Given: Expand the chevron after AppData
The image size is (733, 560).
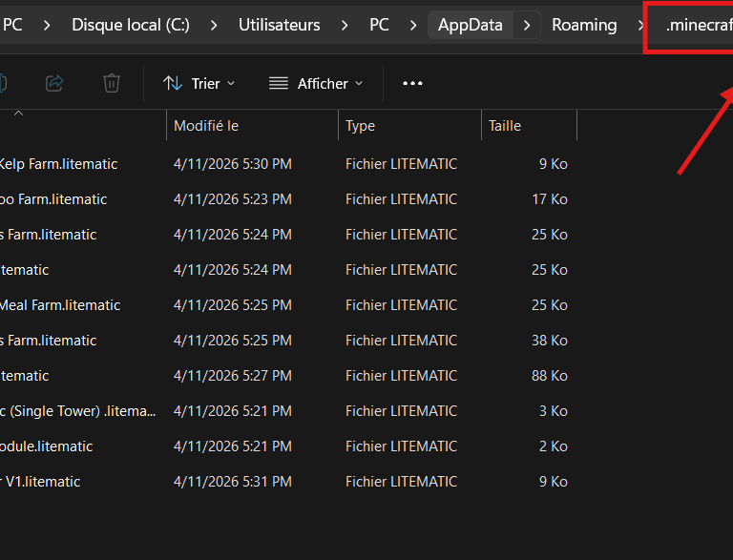Looking at the screenshot, I should coord(527,25).
